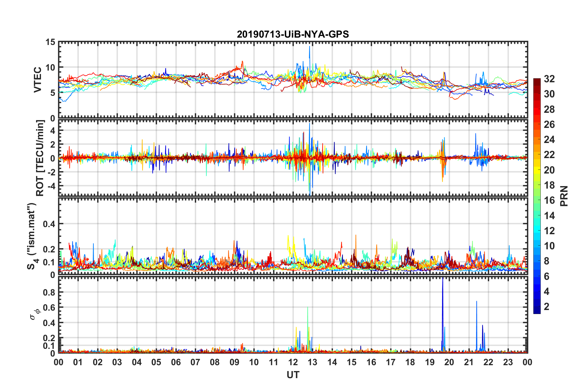Click the "-4" tick on the ROT axis
The height and width of the screenshot is (392, 586).
click(51, 186)
